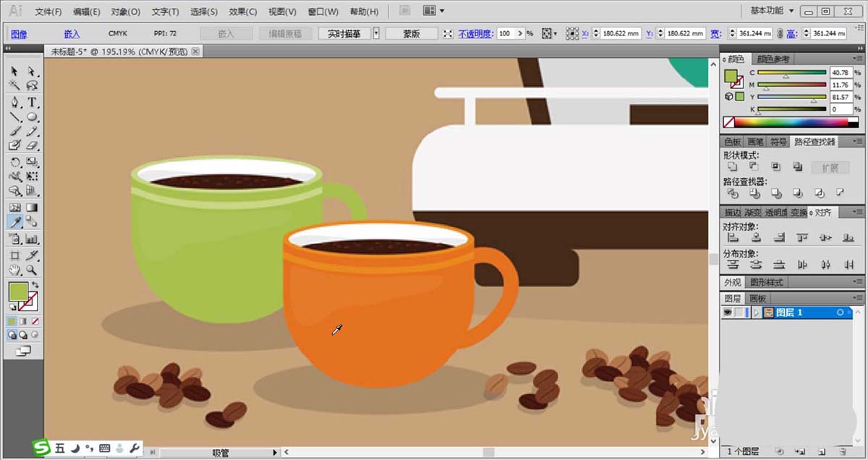
Task: Swap fill and stroke colors arrow
Action: coord(35,285)
